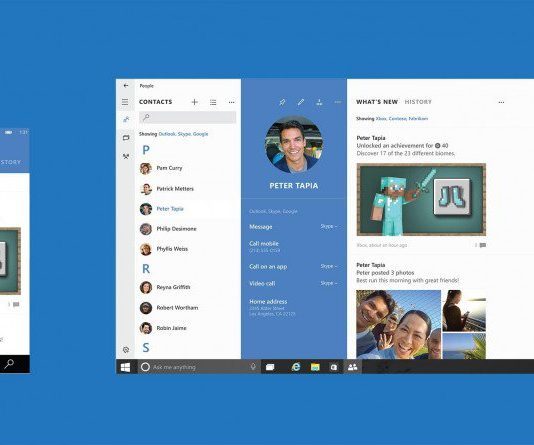Click the Ask me anything search box
The width and height of the screenshot is (534, 445).
pos(199,367)
